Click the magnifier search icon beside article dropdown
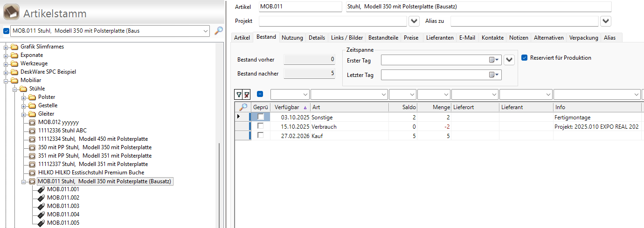 click(218, 31)
